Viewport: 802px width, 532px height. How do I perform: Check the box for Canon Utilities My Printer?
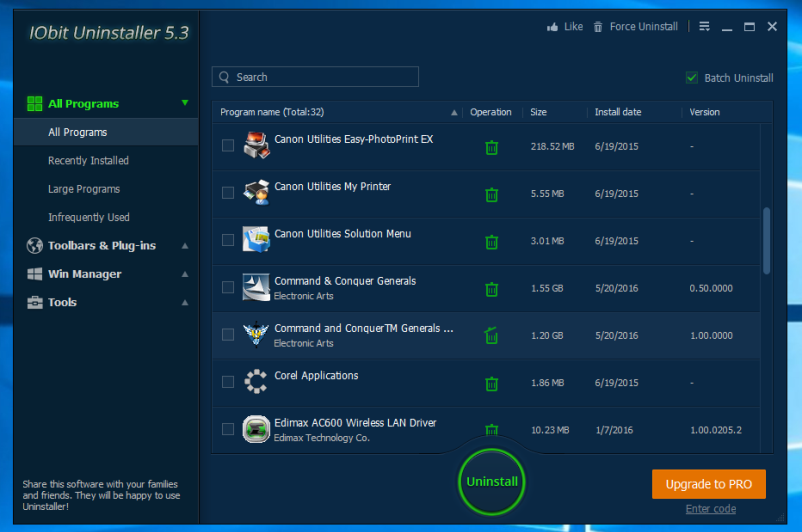[x=228, y=193]
